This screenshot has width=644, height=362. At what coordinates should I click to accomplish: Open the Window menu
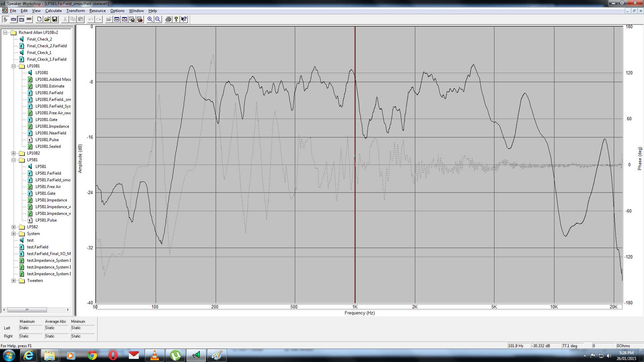tap(136, 11)
